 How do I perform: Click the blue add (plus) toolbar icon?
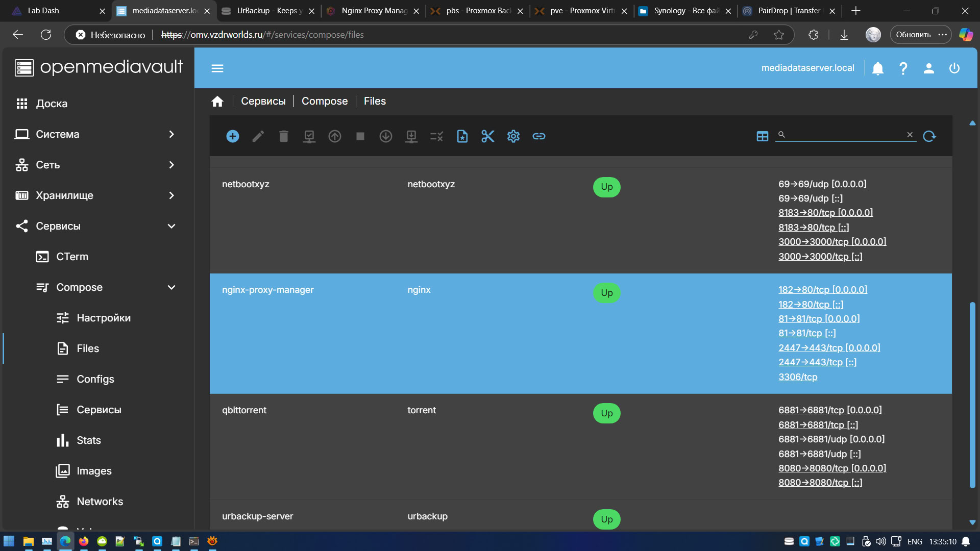pos(233,136)
